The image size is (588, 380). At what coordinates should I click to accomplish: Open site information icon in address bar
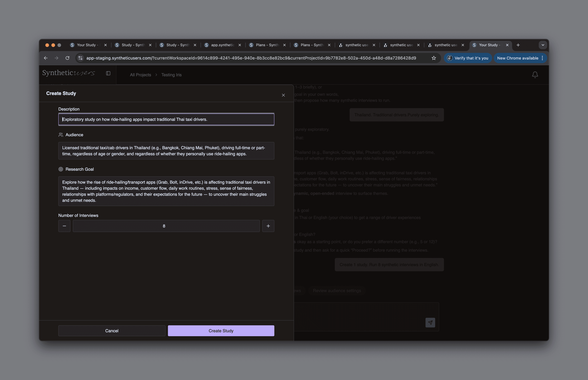click(x=80, y=58)
